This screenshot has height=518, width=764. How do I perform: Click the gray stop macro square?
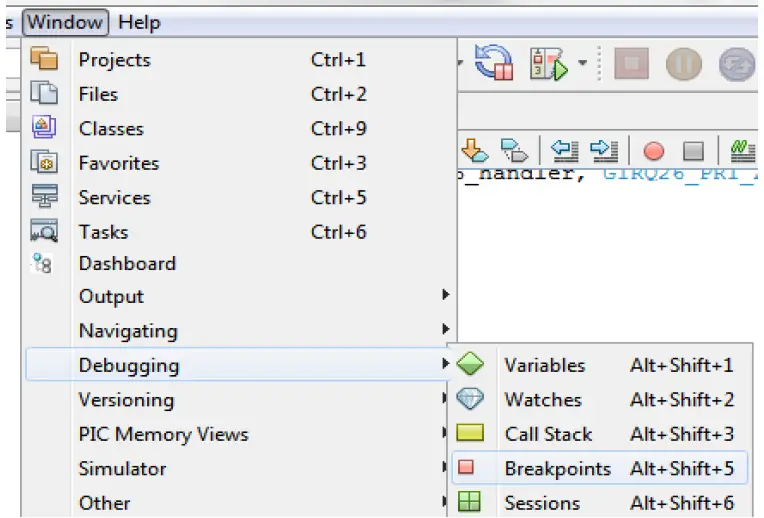point(693,151)
